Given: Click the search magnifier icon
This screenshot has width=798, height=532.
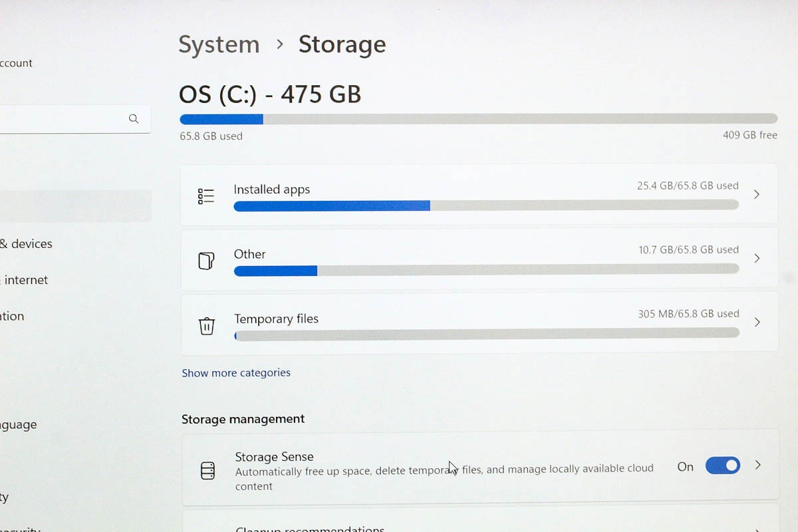Looking at the screenshot, I should [134, 119].
